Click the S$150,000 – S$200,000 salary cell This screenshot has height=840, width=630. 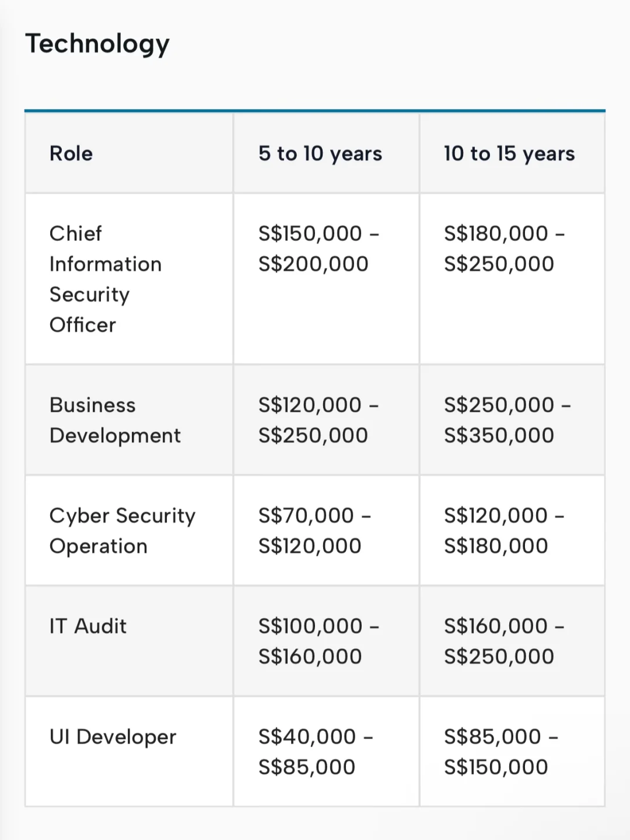318,249
